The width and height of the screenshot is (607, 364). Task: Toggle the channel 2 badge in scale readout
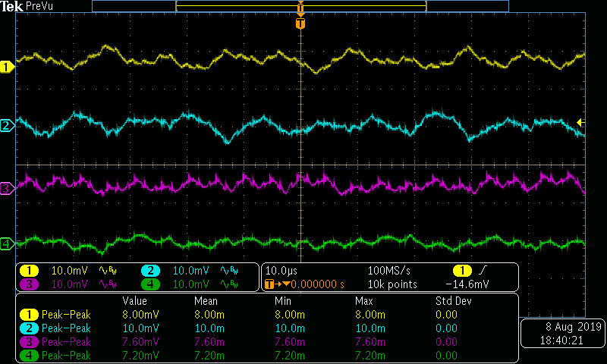tap(150, 271)
